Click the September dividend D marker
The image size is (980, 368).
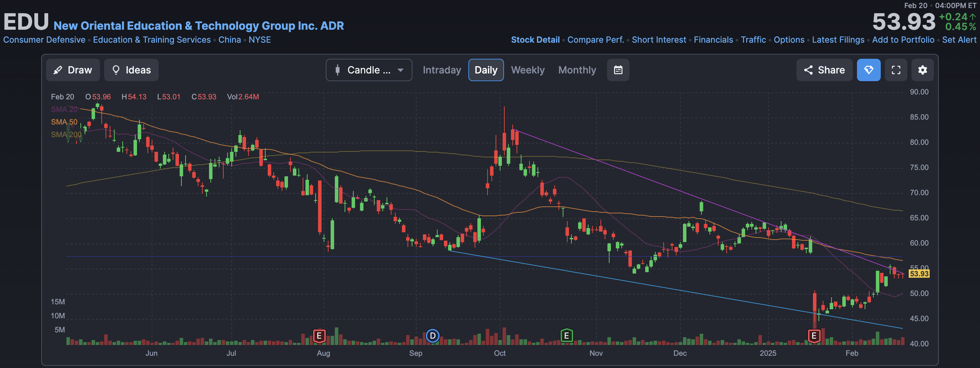(433, 335)
